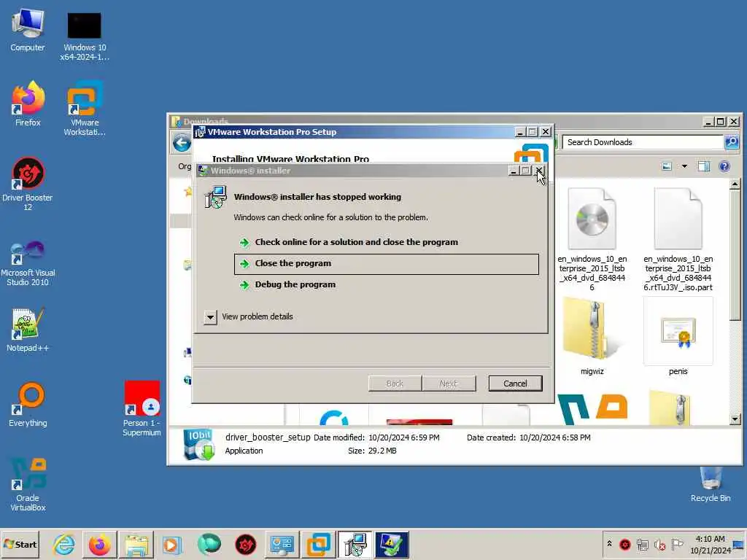The height and width of the screenshot is (560, 747).
Task: Switch to the error report taskbar item
Action: point(391,544)
